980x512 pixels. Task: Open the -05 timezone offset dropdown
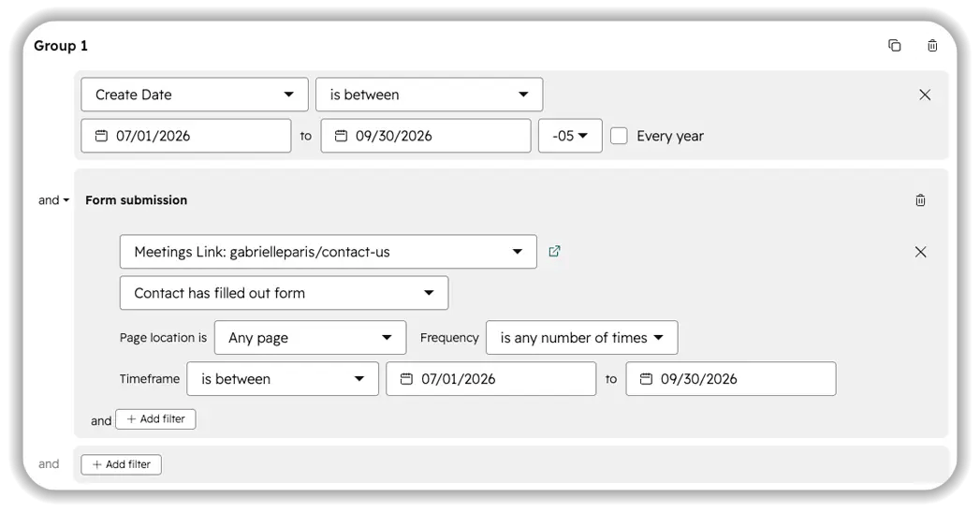coord(570,136)
